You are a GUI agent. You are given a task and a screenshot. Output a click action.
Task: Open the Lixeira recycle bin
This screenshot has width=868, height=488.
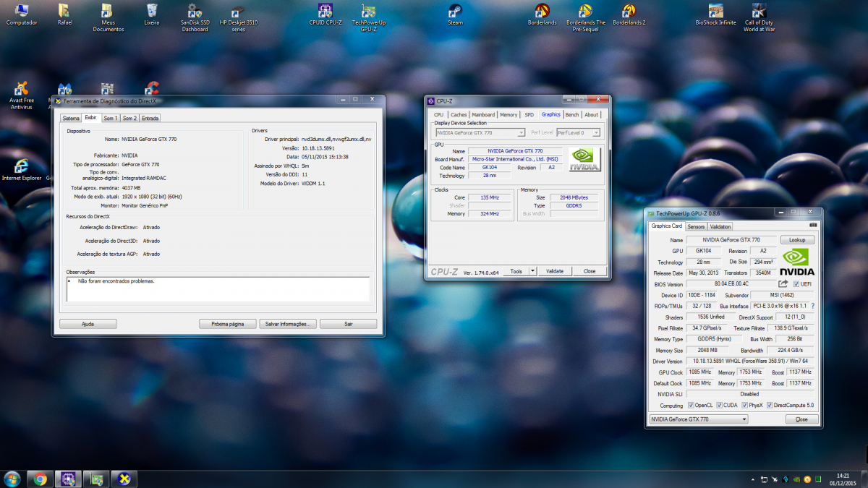tap(152, 14)
